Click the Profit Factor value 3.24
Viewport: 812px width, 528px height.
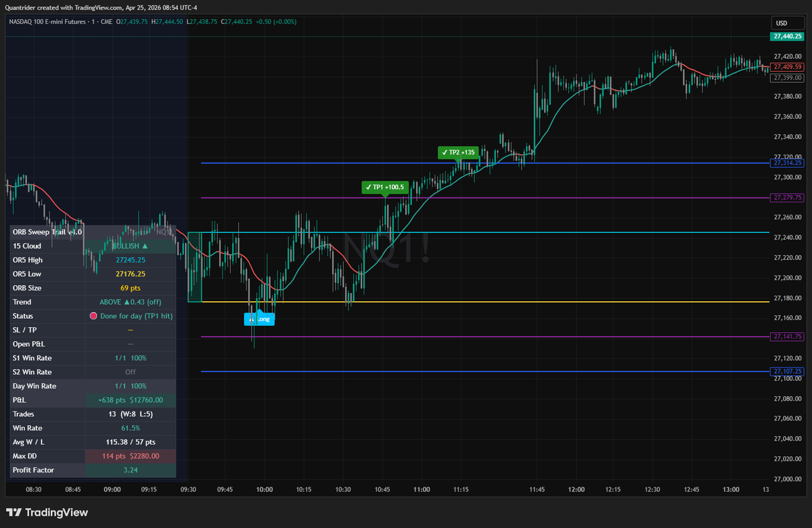click(130, 470)
